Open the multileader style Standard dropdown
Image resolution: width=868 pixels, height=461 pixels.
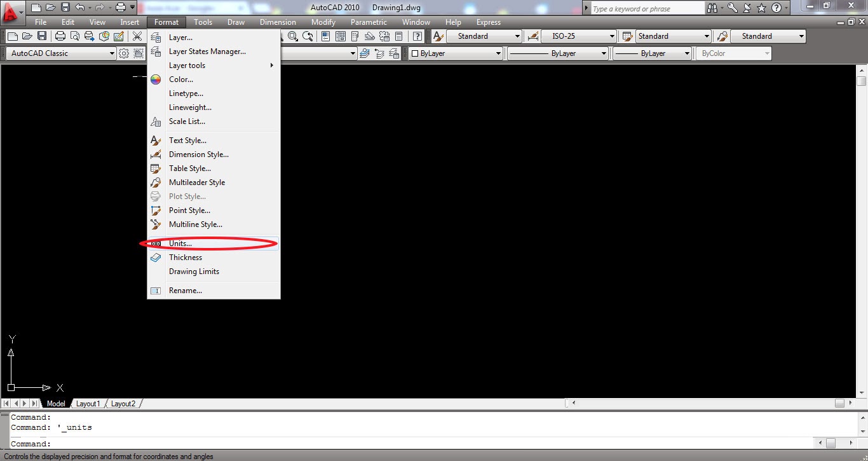(768, 36)
